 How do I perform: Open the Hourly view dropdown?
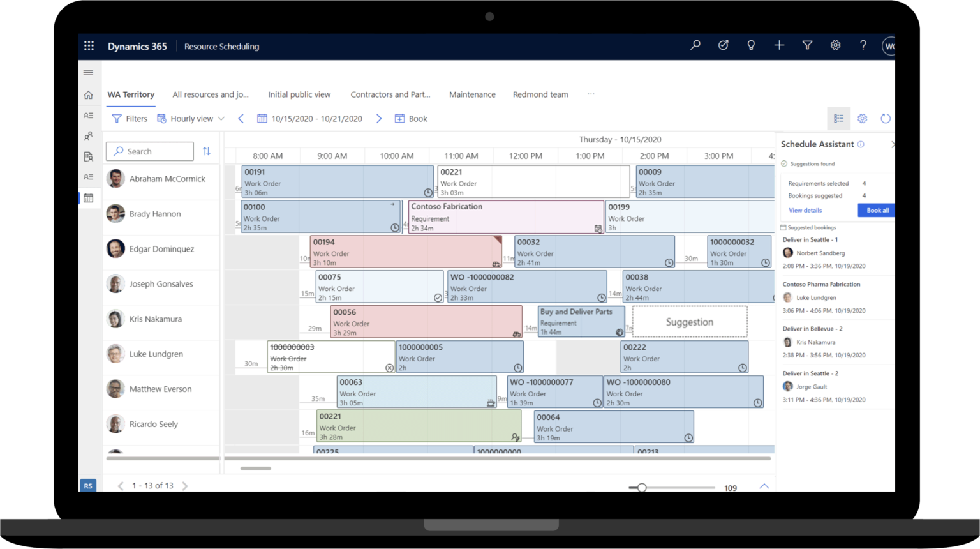tap(191, 118)
